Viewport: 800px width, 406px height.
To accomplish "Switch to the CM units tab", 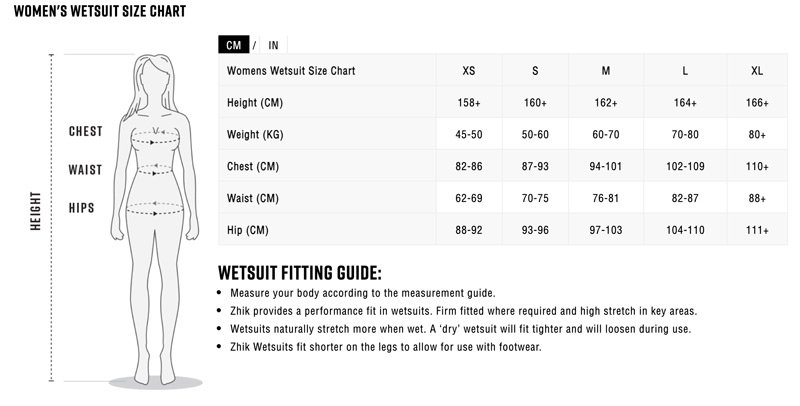I will (234, 45).
